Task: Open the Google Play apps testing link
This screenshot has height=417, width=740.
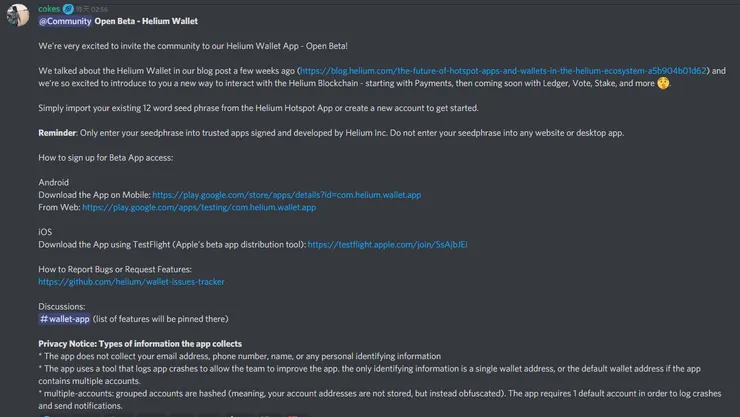Action: pyautogui.click(x=198, y=207)
